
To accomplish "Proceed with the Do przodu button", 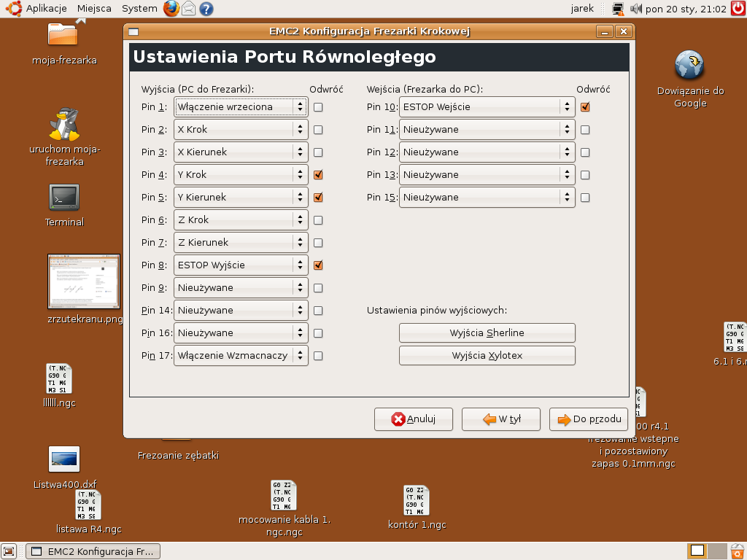I will tap(589, 419).
